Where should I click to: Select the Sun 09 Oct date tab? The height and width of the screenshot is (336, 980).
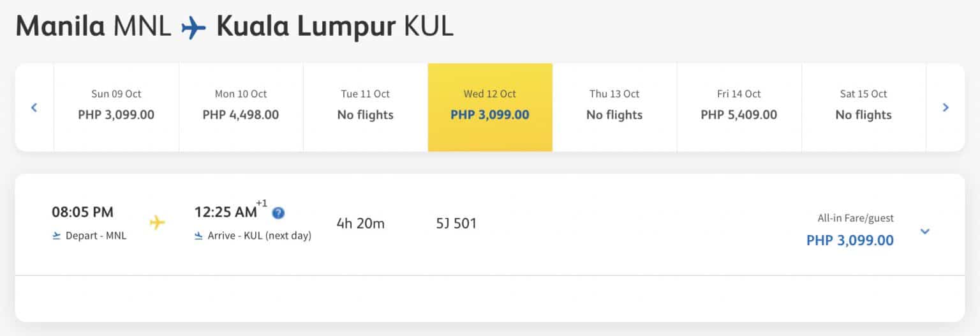116,107
